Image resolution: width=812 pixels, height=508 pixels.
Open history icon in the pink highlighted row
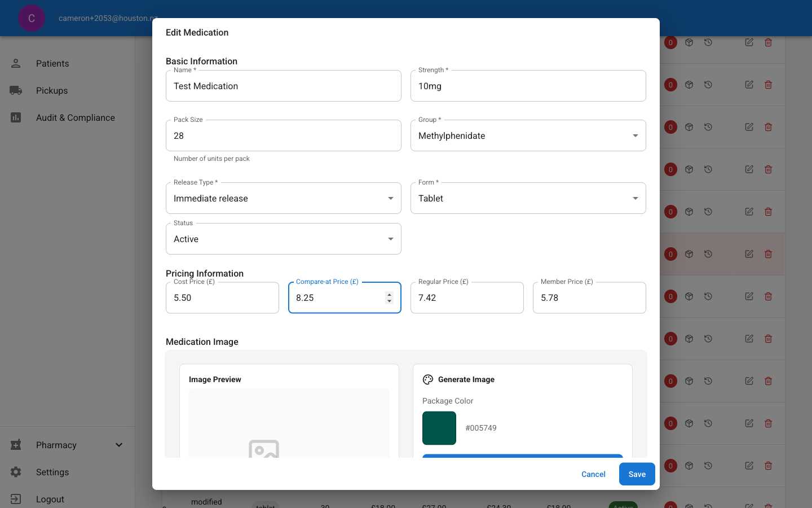point(708,254)
